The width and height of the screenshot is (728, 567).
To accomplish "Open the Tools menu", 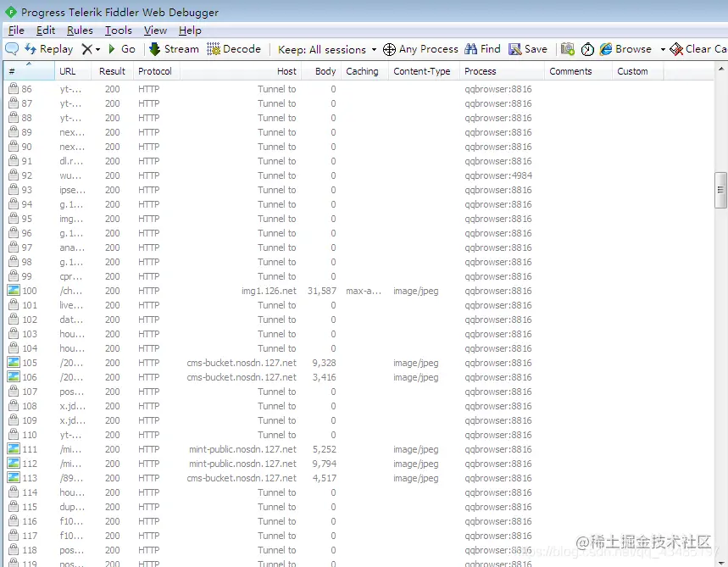I will (x=119, y=31).
